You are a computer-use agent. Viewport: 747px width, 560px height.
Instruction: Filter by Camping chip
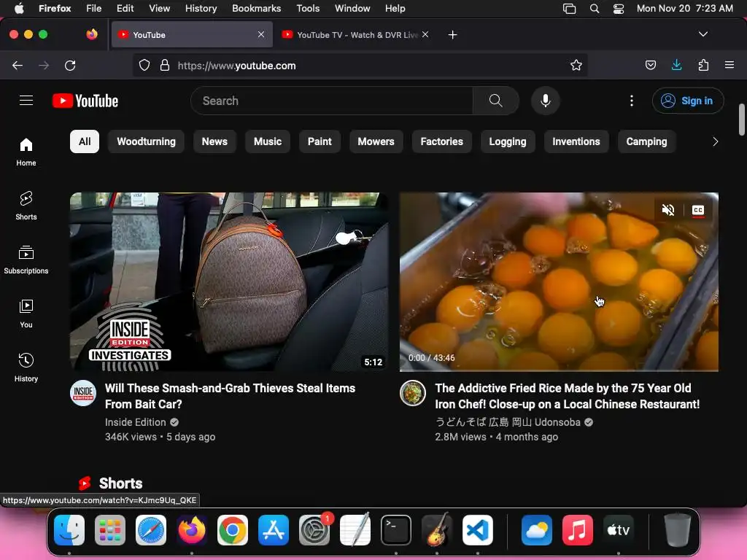[646, 141]
